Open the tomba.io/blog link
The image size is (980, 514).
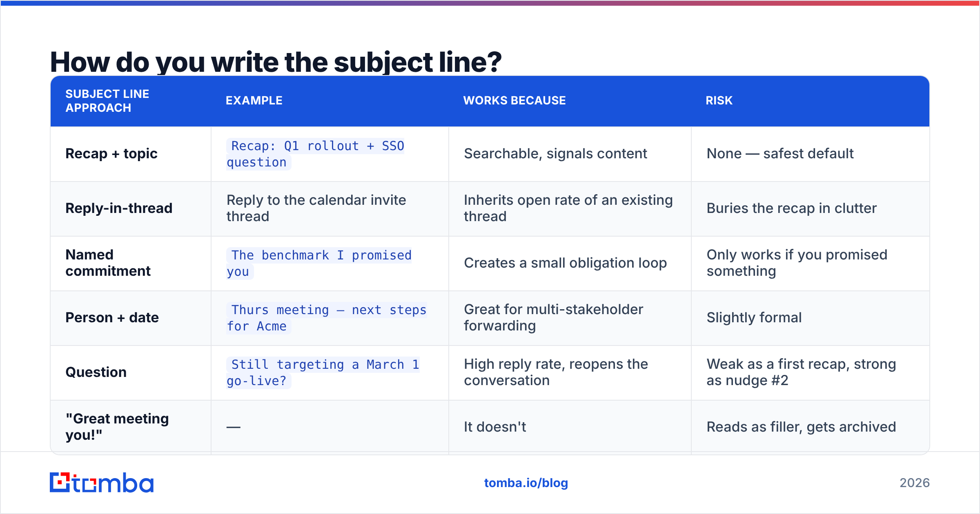(x=526, y=483)
